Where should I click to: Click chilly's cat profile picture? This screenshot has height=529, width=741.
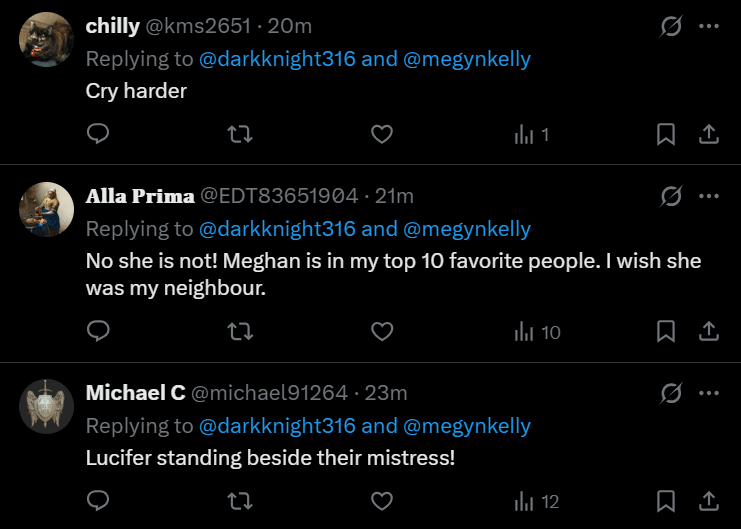[x=47, y=40]
